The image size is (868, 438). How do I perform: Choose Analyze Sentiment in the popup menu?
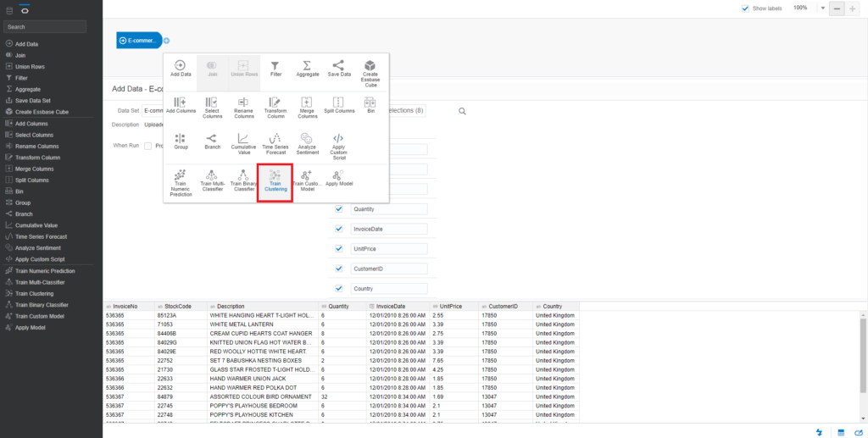click(307, 144)
